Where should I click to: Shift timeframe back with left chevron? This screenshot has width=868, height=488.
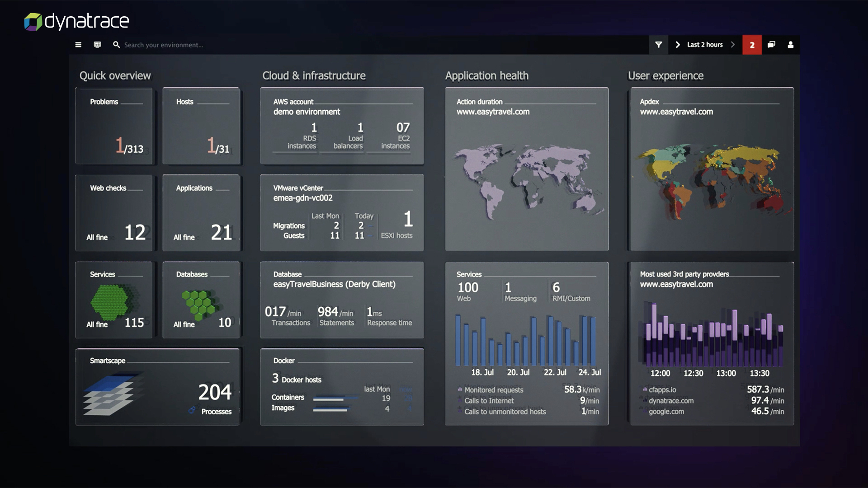click(678, 45)
